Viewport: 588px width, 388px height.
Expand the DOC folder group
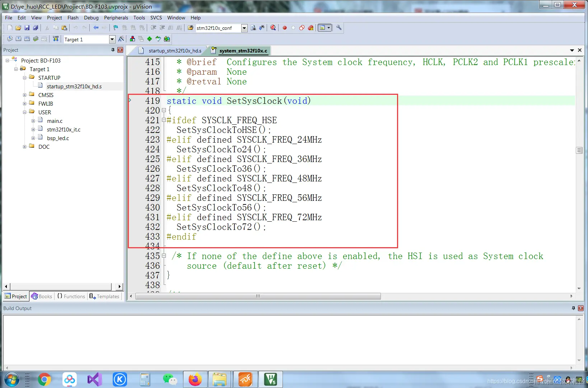click(x=24, y=147)
